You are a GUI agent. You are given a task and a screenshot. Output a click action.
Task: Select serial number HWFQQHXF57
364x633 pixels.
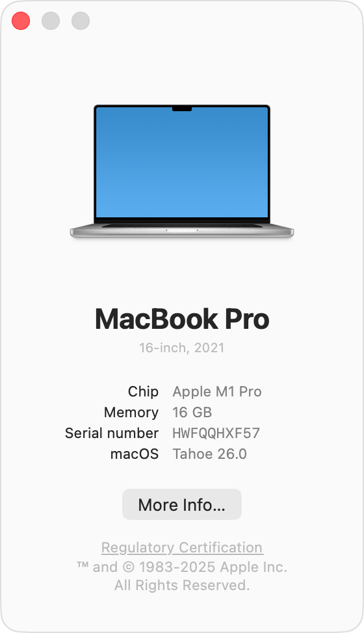[x=216, y=433]
